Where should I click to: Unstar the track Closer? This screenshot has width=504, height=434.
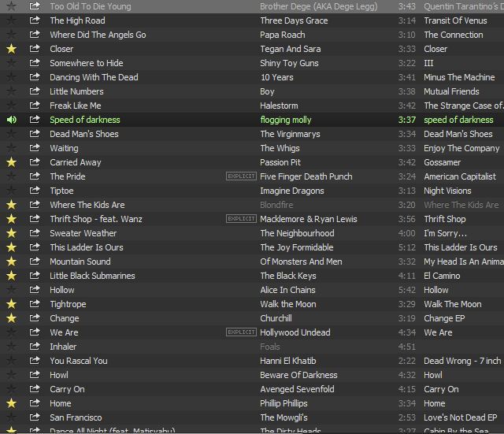point(11,49)
